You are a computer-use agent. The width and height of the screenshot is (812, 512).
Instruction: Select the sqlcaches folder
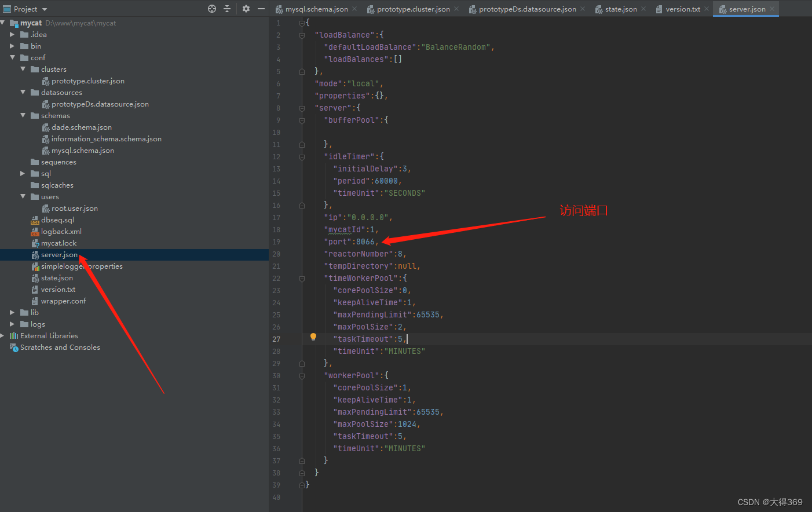point(57,185)
